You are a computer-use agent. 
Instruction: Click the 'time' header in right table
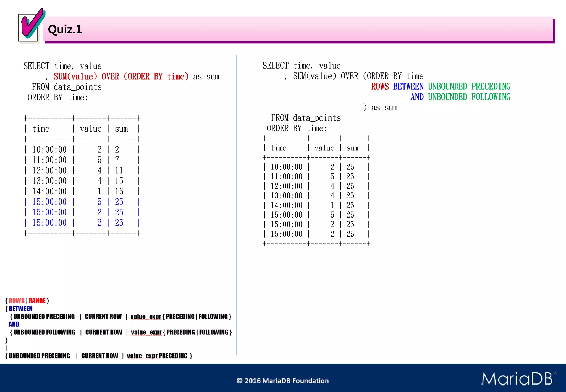click(x=279, y=148)
